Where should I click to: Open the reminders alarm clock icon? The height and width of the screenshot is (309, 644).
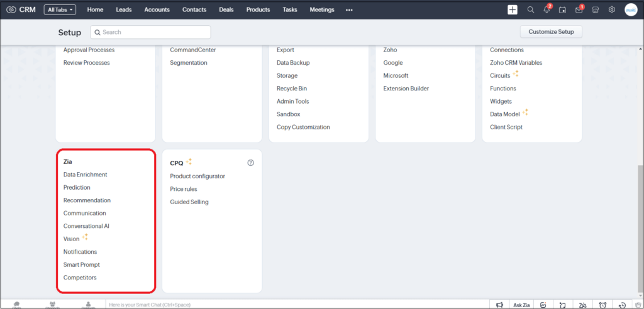click(602, 305)
